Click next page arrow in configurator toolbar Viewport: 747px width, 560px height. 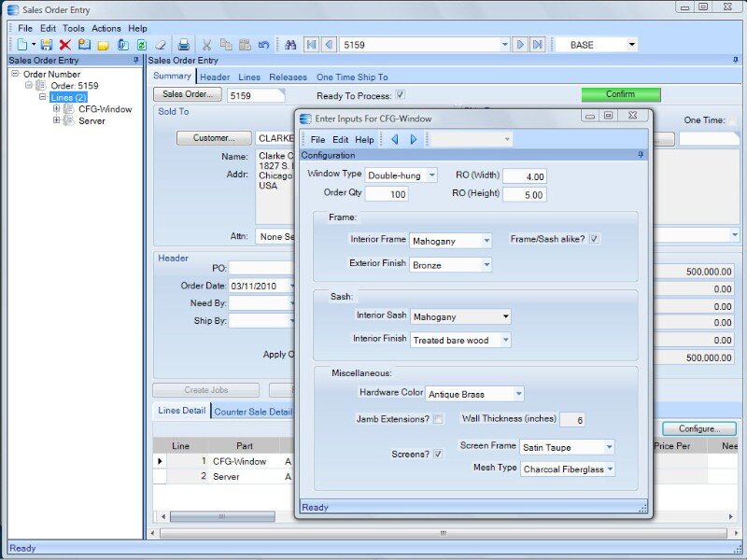pyautogui.click(x=414, y=139)
